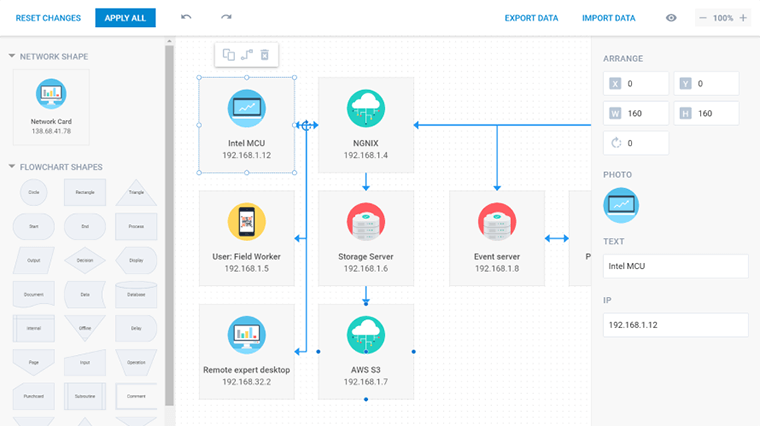Click the redo arrow icon
This screenshot has width=760, height=426.
tap(226, 18)
